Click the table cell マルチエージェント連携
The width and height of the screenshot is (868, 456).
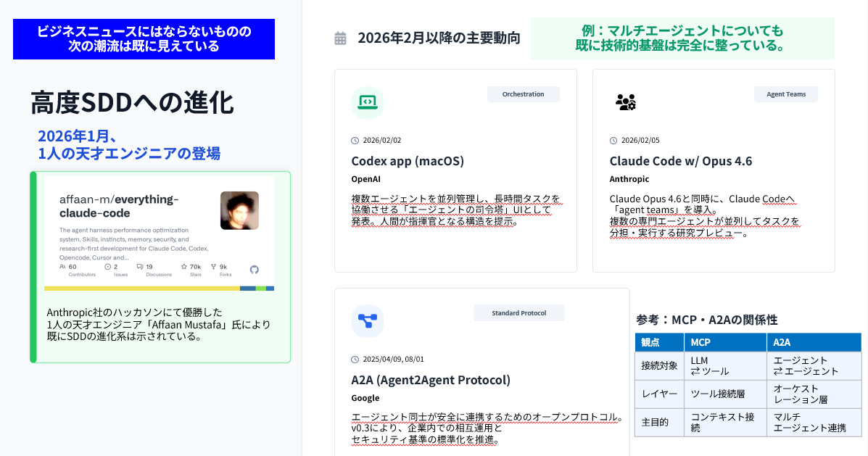click(x=814, y=422)
